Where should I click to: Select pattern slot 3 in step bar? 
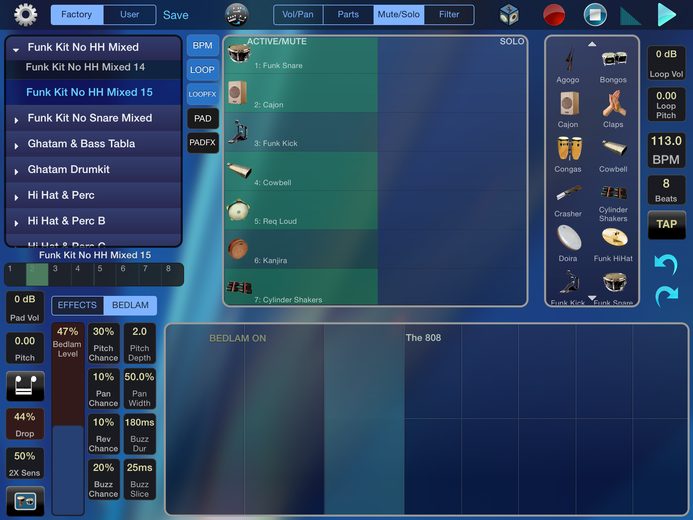tap(60, 274)
